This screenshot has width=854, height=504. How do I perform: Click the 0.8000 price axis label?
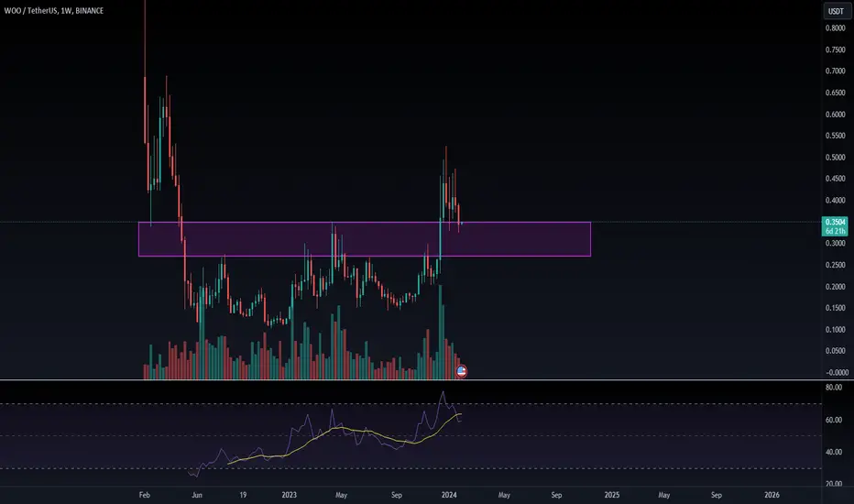point(835,27)
